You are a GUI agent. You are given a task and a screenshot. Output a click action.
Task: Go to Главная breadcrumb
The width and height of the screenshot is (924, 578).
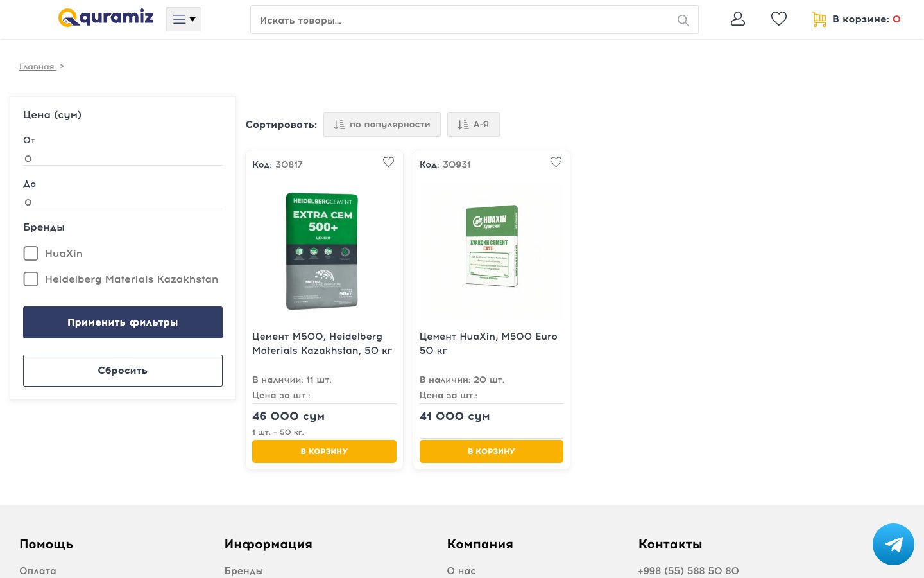tap(37, 67)
